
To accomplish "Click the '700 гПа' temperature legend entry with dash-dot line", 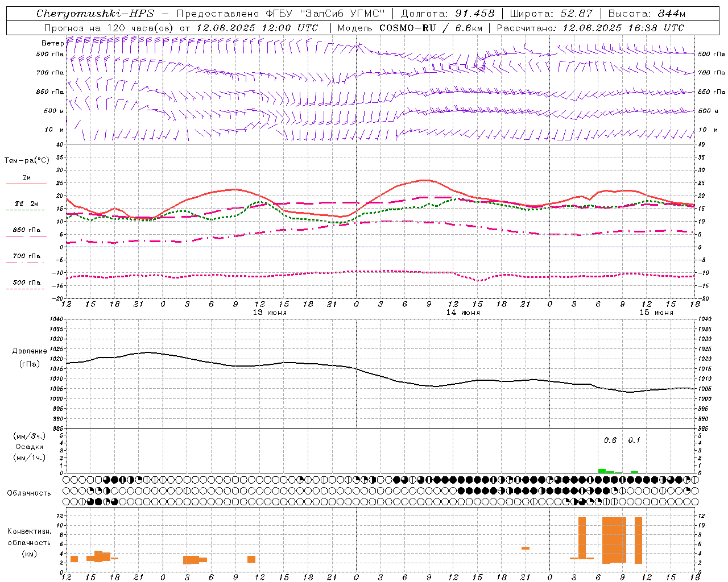I will coord(27,256).
